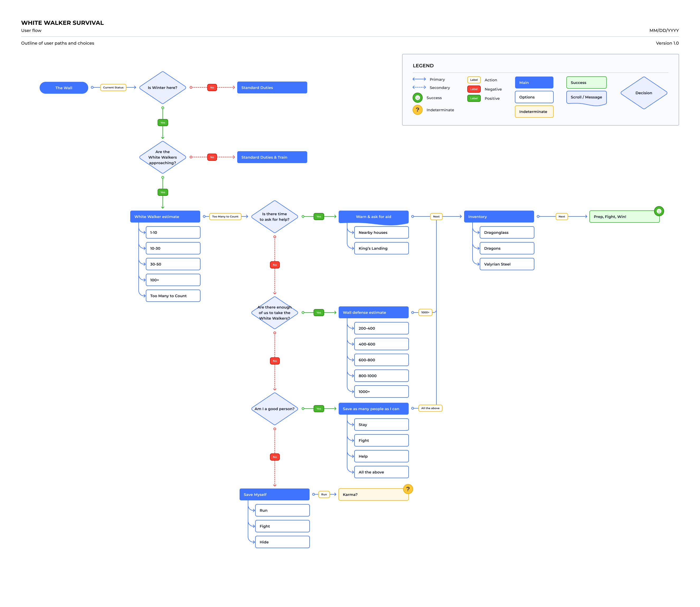Select the Is Winter here? decision diamond

pos(163,87)
